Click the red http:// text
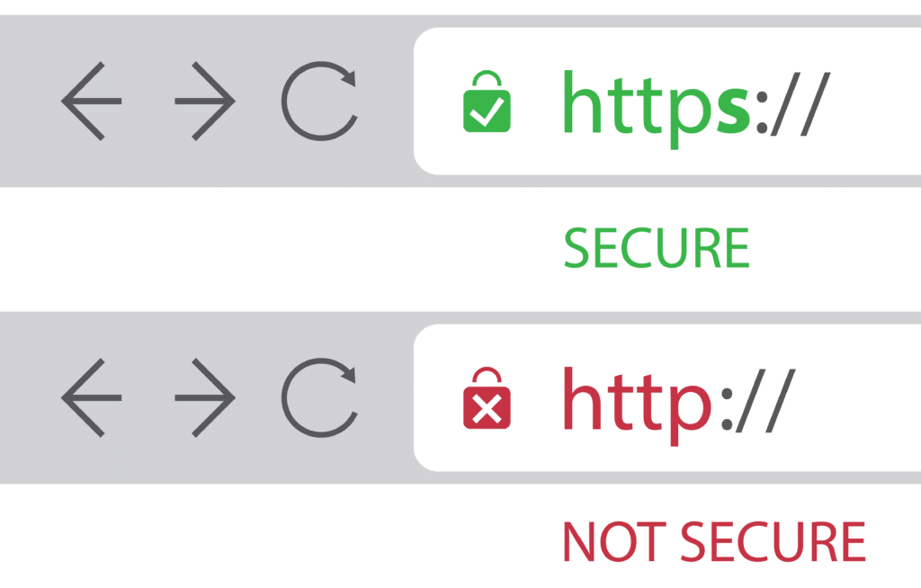 [x=679, y=405]
